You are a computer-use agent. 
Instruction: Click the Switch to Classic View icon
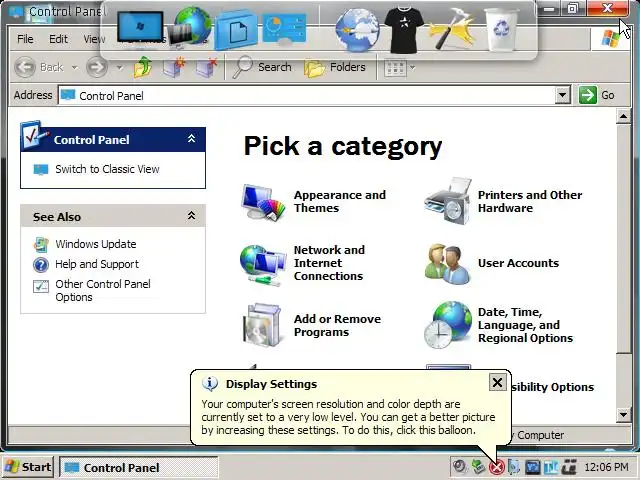pyautogui.click(x=41, y=169)
